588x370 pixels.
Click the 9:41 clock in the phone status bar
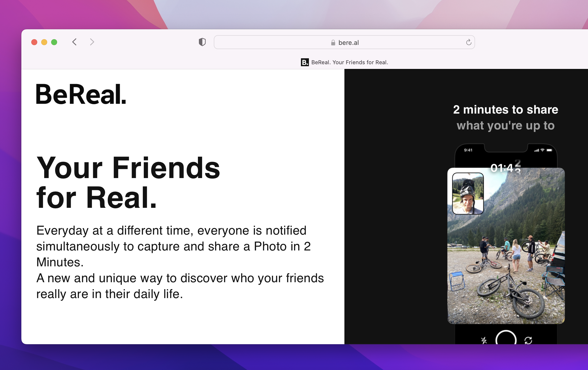coord(468,150)
